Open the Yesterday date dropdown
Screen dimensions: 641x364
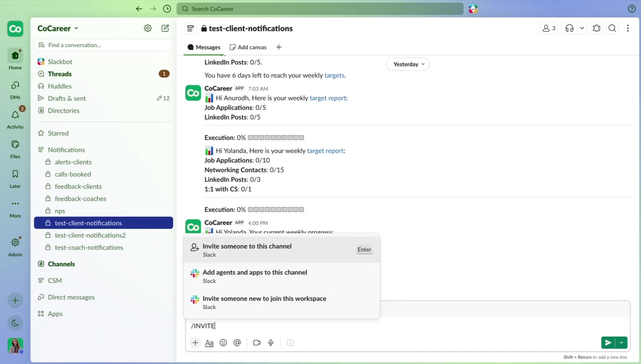408,64
